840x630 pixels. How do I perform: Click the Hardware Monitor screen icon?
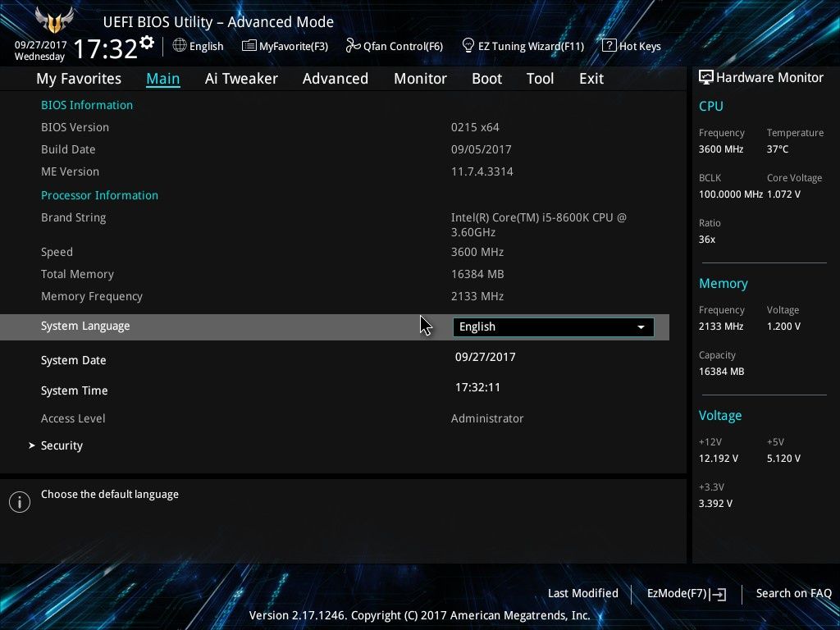[706, 77]
